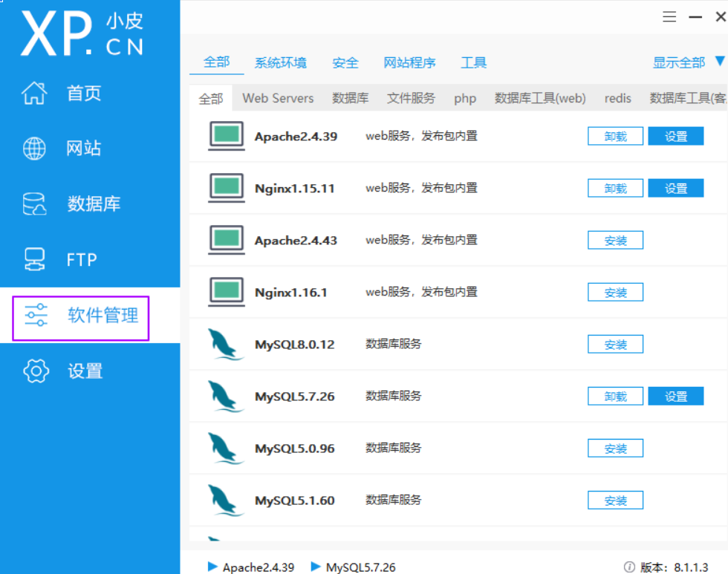Viewport: 728px width, 574px height.
Task: Install MySQL8.0.12 with 安装 button
Action: point(615,344)
